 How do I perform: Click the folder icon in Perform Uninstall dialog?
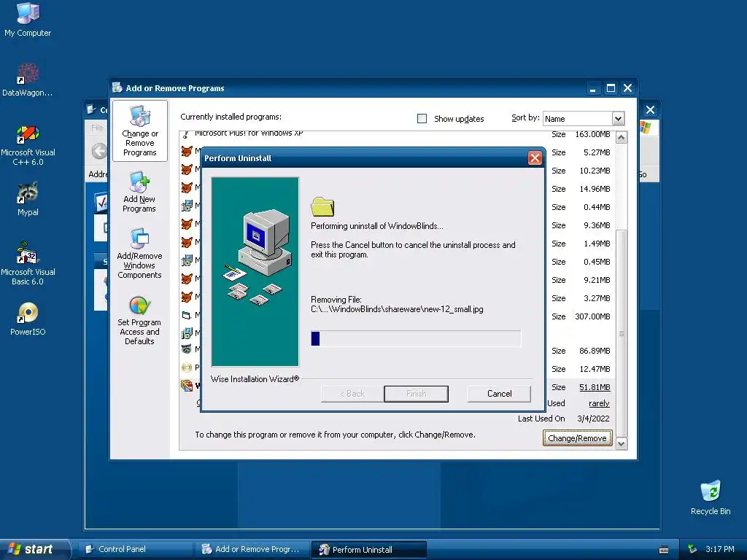coord(322,207)
